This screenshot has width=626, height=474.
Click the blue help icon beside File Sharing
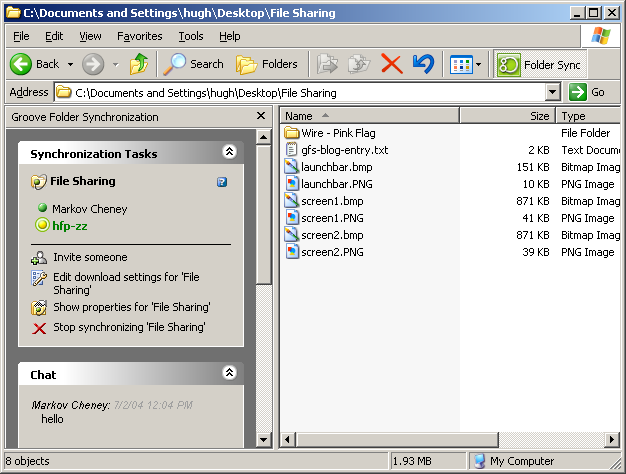pyautogui.click(x=222, y=182)
